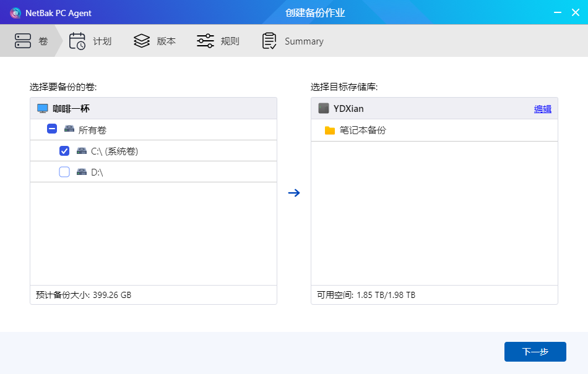Open the 版本 step tab
Viewport: 588px width, 374px height.
(x=166, y=41)
